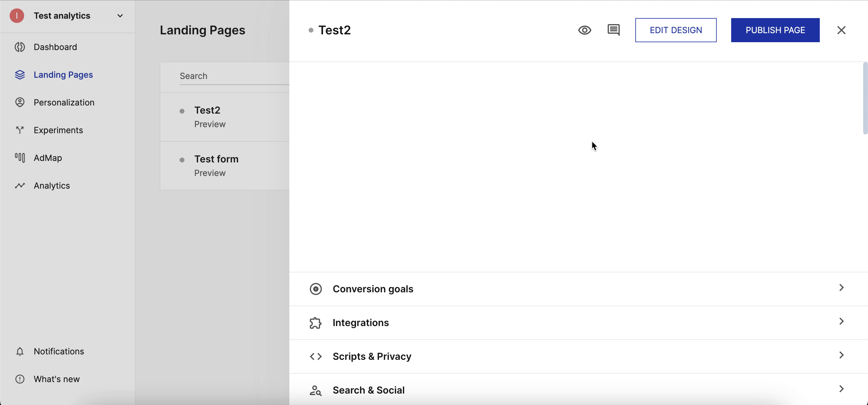Image resolution: width=868 pixels, height=405 pixels.
Task: Click the Integrations puzzle piece icon
Action: pyautogui.click(x=316, y=323)
